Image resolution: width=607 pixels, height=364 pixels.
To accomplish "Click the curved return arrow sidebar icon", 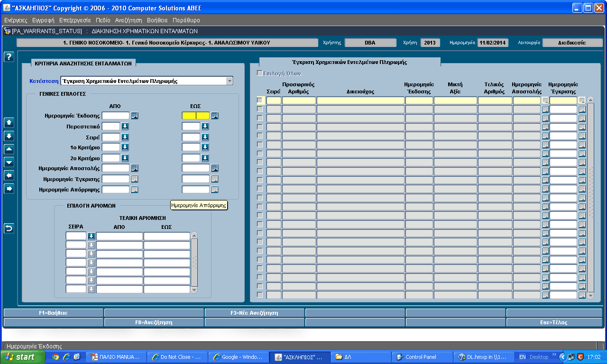I will 9,228.
